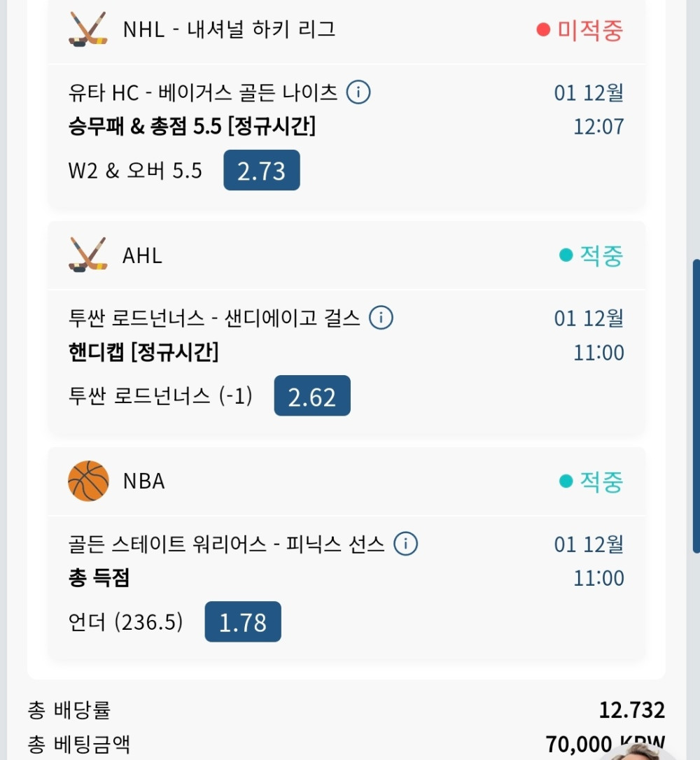Click the red 미적중 status indicator

pos(580,30)
